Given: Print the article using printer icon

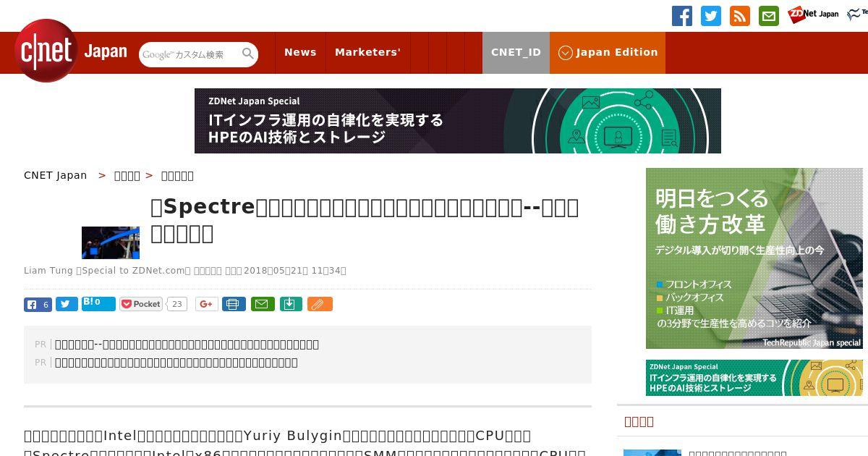Looking at the screenshot, I should pyautogui.click(x=234, y=304).
